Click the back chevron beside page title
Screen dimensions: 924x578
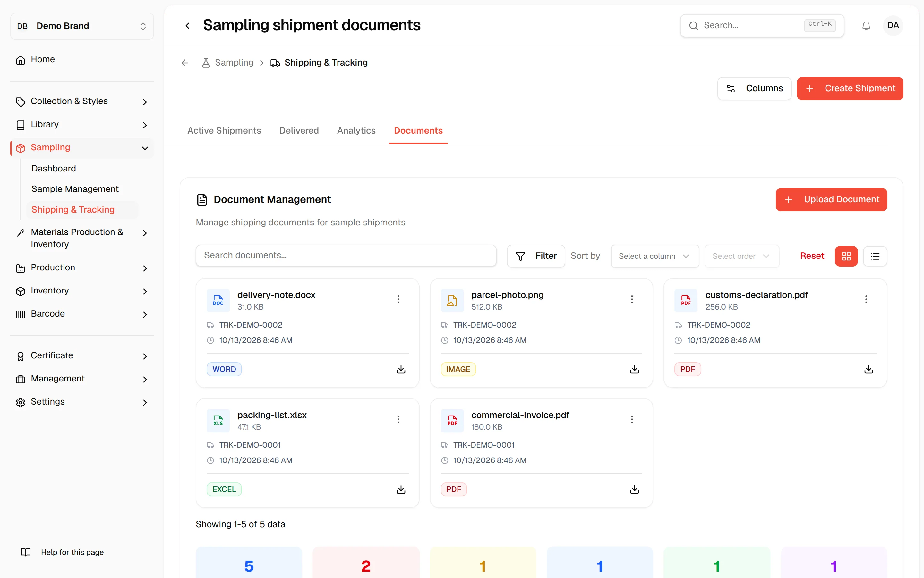click(187, 26)
